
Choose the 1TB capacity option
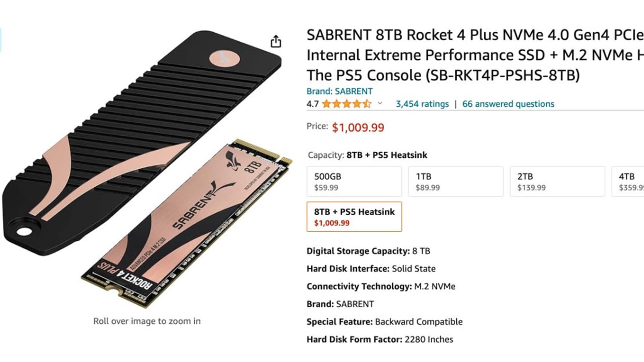pyautogui.click(x=456, y=181)
